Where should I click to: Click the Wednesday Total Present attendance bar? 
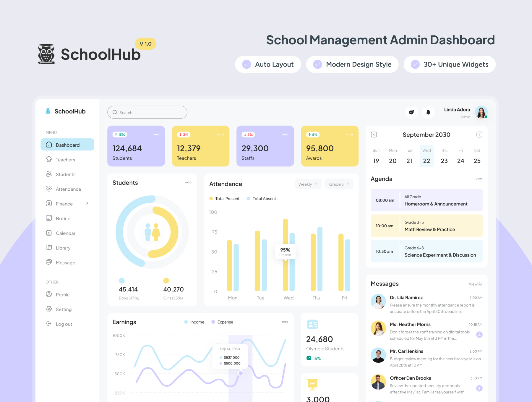pos(285,255)
